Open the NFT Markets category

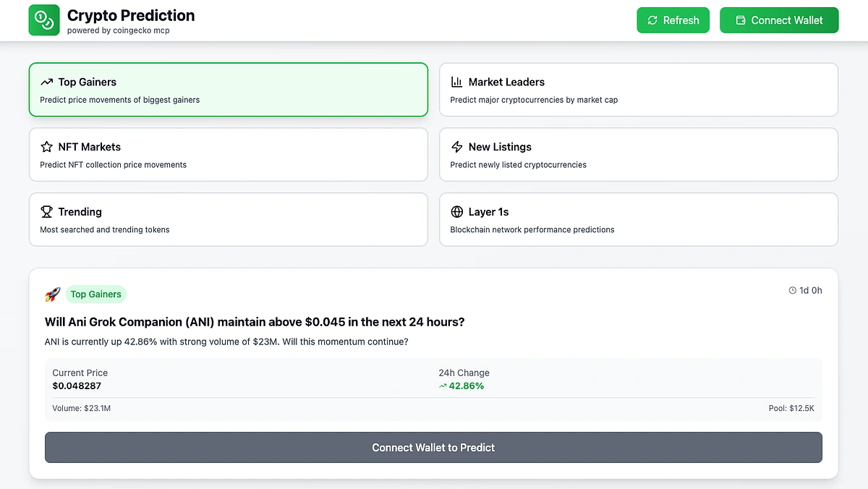228,155
